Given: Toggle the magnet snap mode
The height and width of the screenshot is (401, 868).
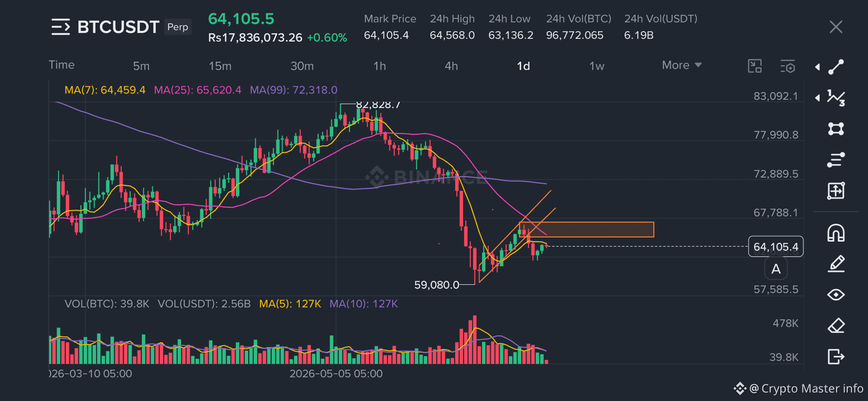Looking at the screenshot, I should coord(836,233).
